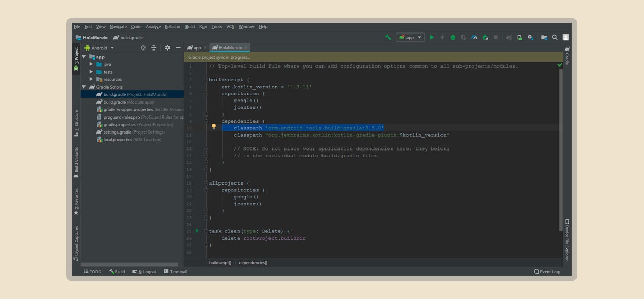
Task: Expand the resources folder node
Action: pos(91,79)
